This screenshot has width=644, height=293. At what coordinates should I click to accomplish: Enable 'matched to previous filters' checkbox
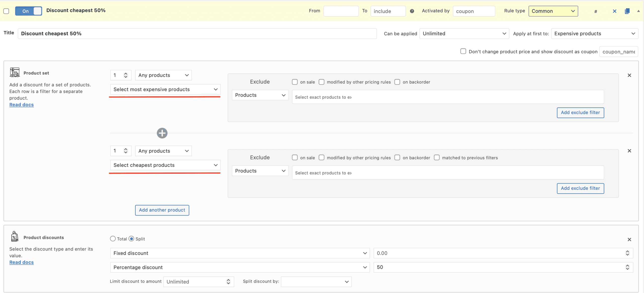(437, 158)
